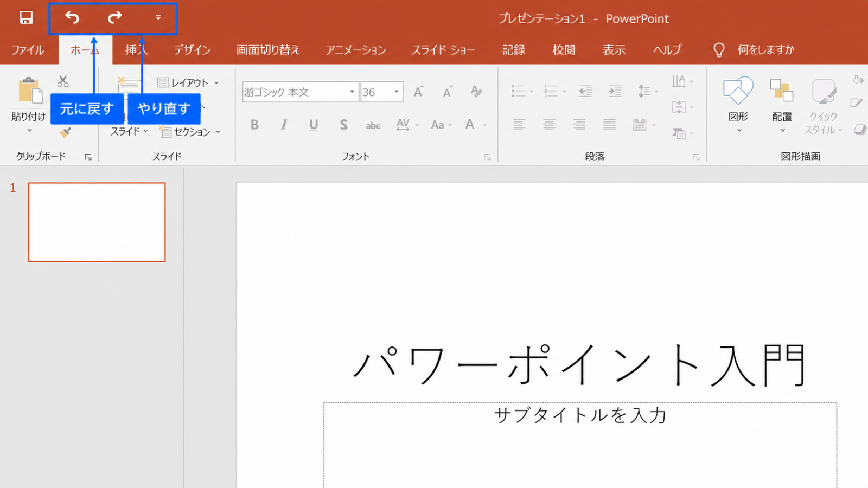Redo the last undone action
This screenshot has height=488, width=868.
coord(114,18)
